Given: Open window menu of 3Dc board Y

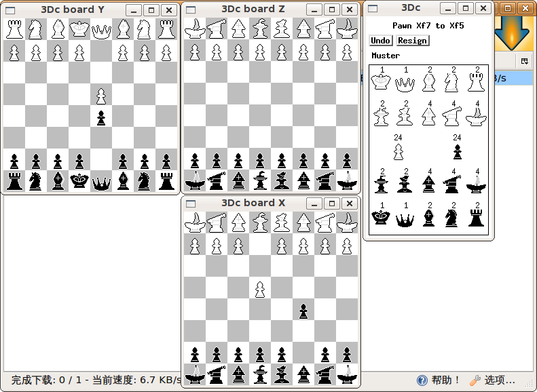Looking at the screenshot, I should 10,10.
